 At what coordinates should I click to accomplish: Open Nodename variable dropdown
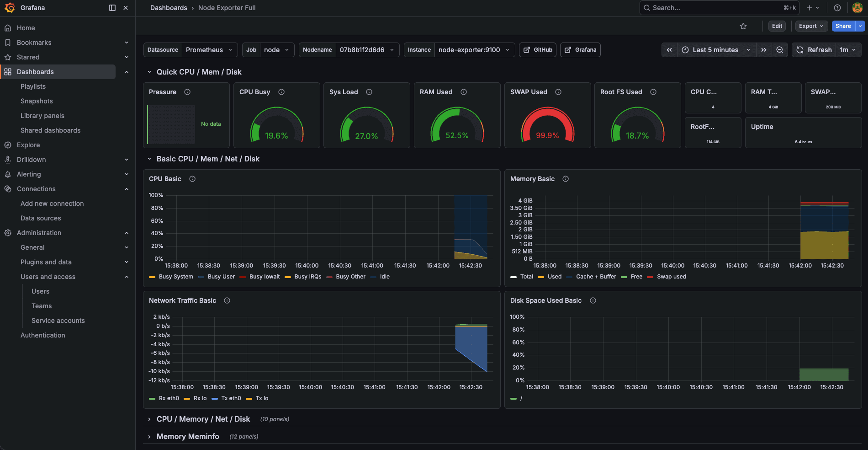pyautogui.click(x=367, y=50)
